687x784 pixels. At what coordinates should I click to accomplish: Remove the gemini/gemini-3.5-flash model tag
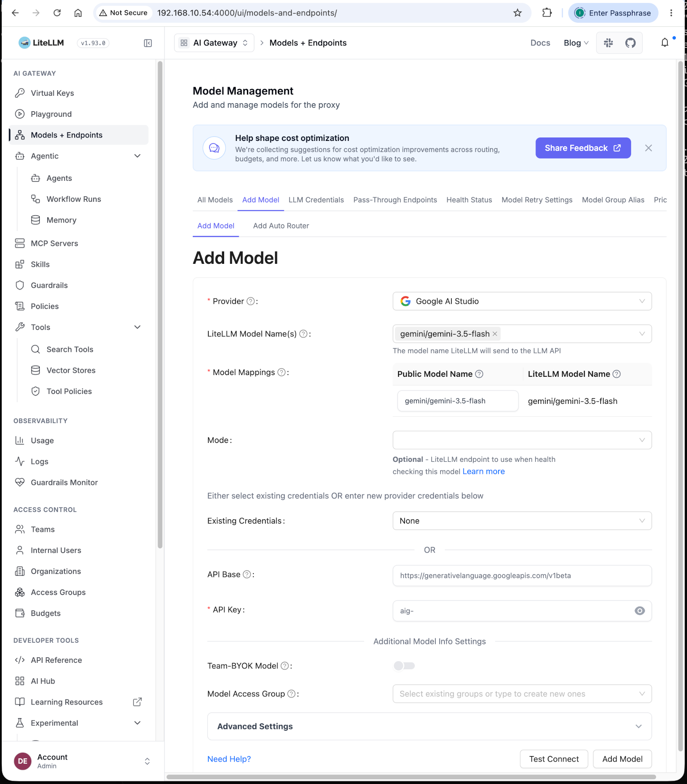(495, 334)
